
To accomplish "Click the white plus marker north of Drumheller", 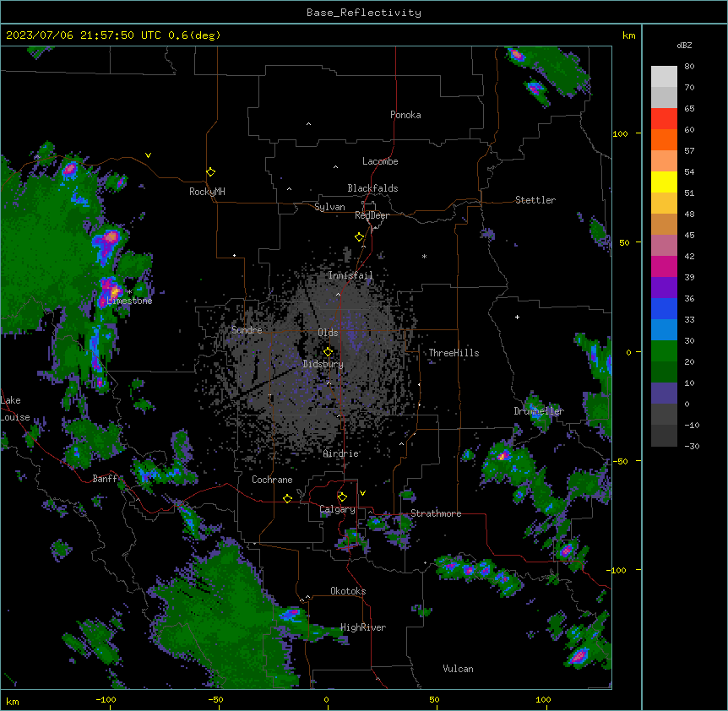I will pyautogui.click(x=517, y=317).
